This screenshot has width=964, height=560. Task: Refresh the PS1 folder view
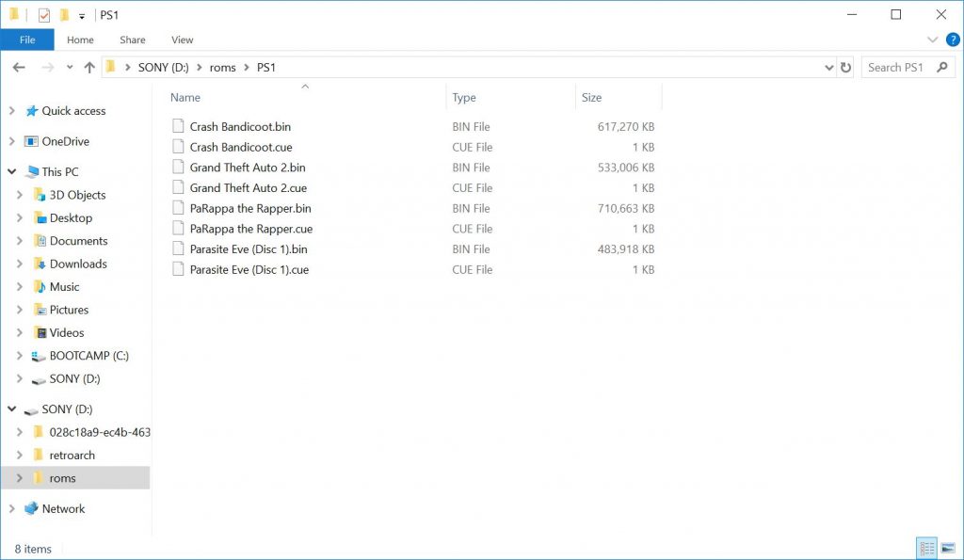click(x=846, y=68)
